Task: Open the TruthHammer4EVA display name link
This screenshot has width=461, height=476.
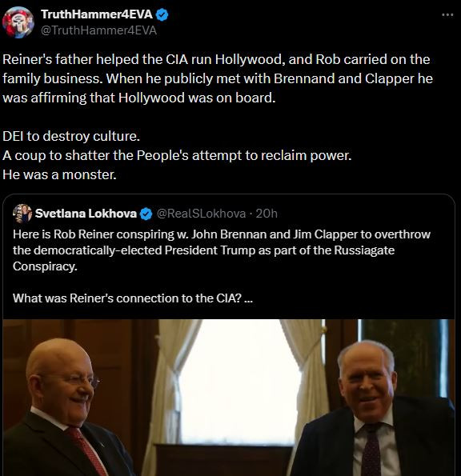Action: 97,14
